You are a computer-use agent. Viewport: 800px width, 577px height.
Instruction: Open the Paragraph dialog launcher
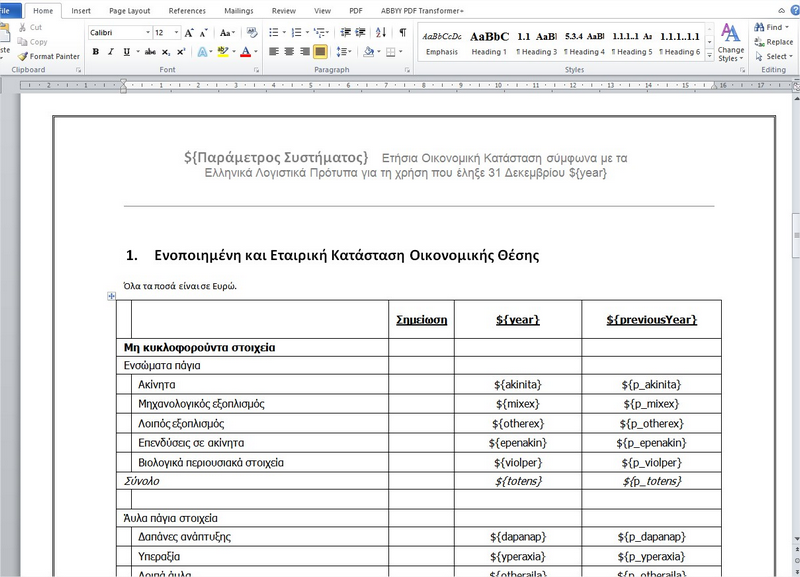407,70
